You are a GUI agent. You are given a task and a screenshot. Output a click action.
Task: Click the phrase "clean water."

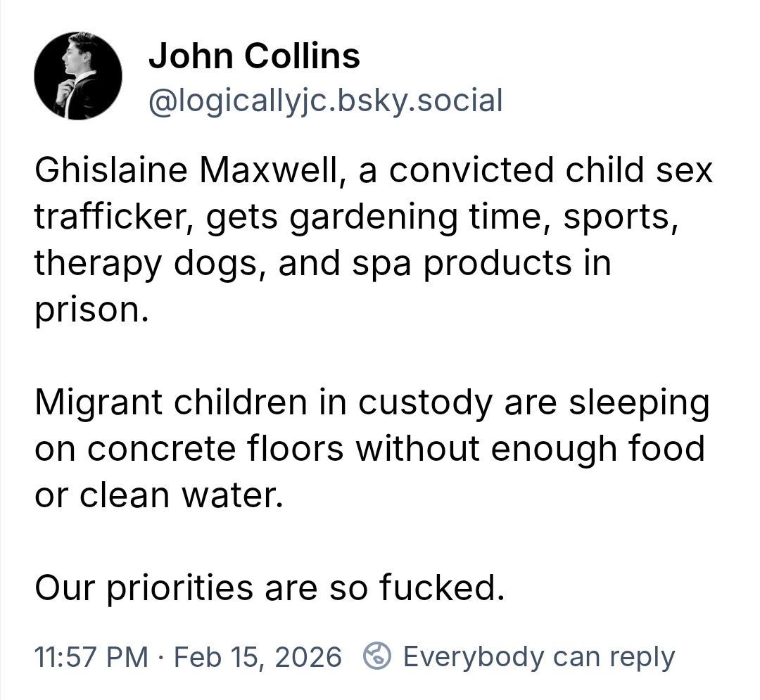pyautogui.click(x=181, y=495)
